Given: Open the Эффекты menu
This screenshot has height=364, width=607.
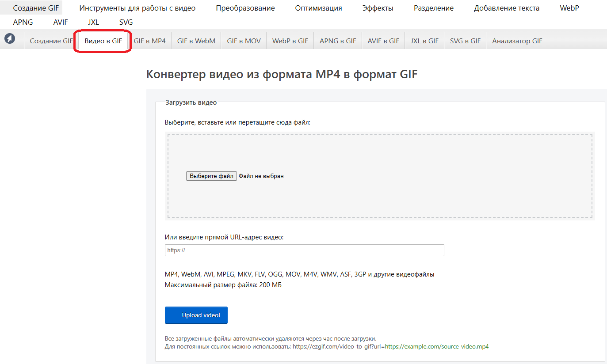Looking at the screenshot, I should (x=378, y=8).
